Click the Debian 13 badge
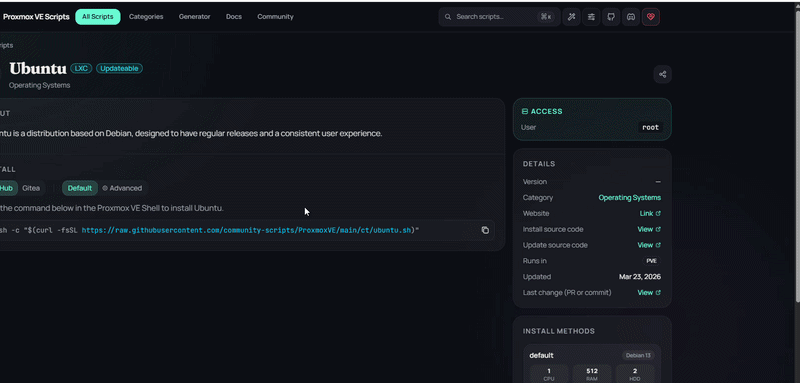The height and width of the screenshot is (383, 800). [638, 355]
